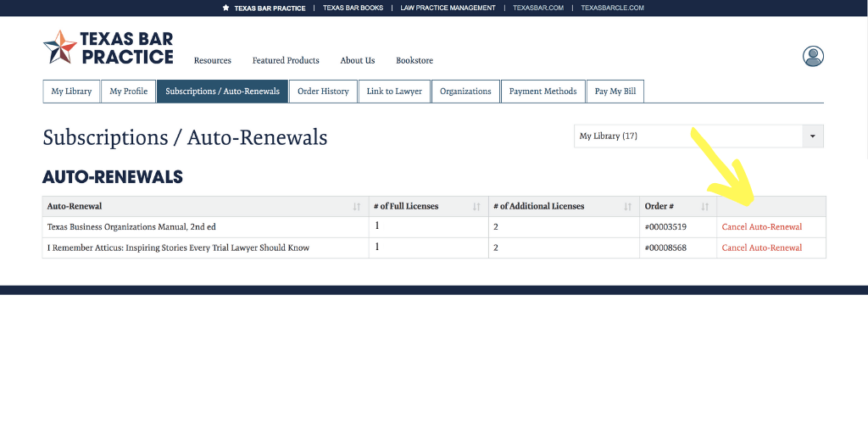Visit the TEXASBARCLE.COM top link
The image size is (868, 434).
tap(612, 8)
